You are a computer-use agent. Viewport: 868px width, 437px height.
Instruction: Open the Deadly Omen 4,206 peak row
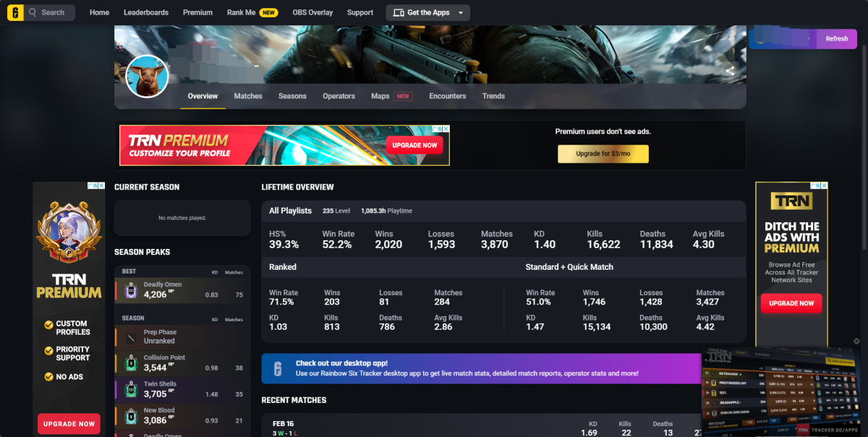182,290
